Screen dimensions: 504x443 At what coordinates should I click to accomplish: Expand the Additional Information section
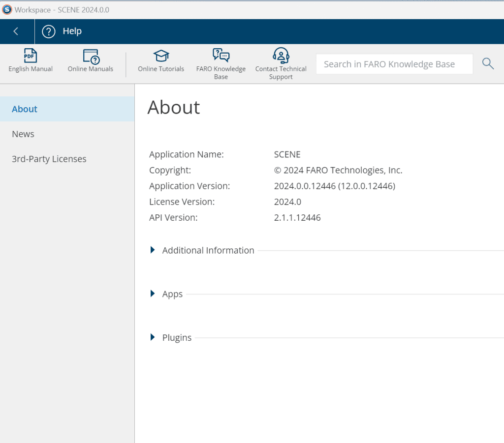pos(153,250)
